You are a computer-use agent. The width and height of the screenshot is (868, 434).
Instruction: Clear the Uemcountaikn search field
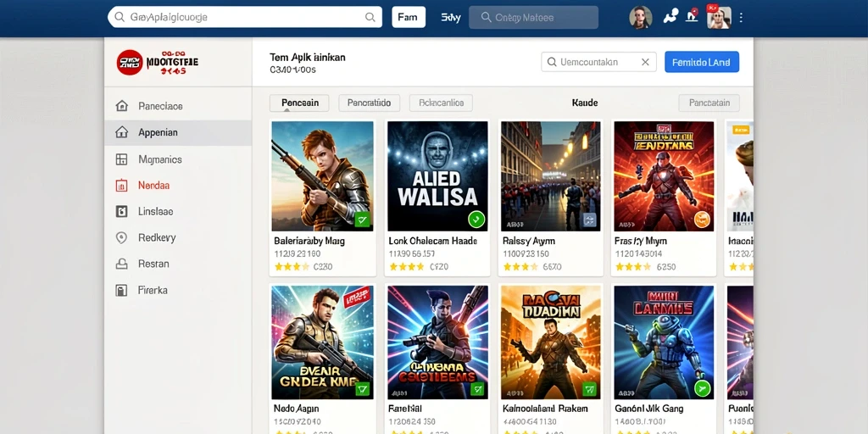tap(645, 62)
